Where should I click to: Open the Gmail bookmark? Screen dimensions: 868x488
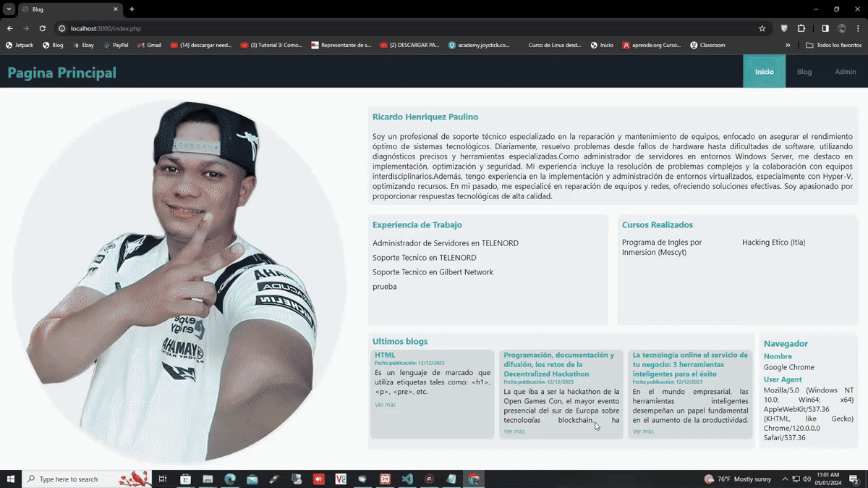tap(149, 45)
